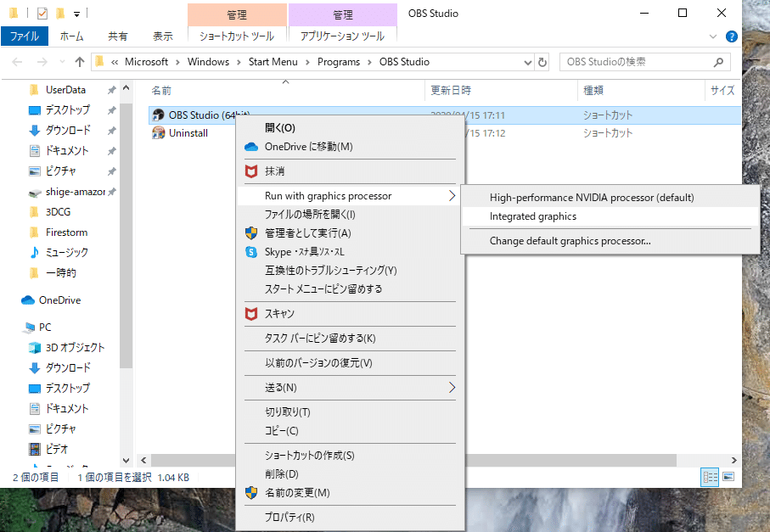Click the Skype icon in the context menu

pyautogui.click(x=251, y=251)
